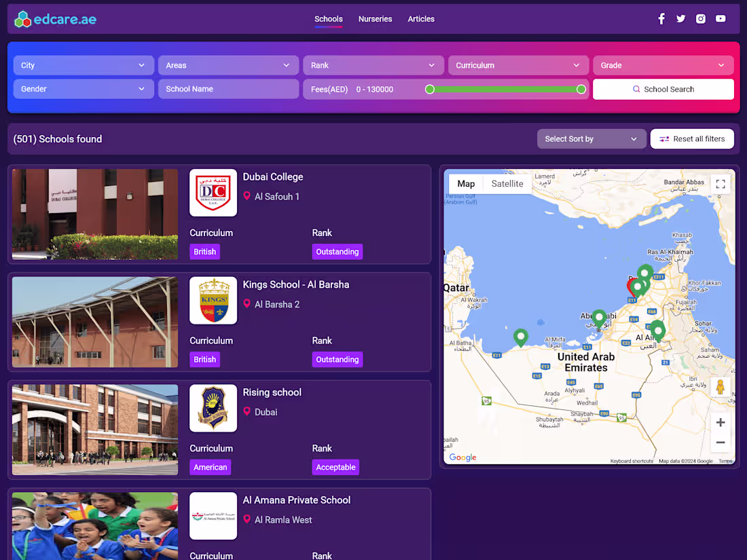747x560 pixels.
Task: Zoom in on the map
Action: coord(721,422)
